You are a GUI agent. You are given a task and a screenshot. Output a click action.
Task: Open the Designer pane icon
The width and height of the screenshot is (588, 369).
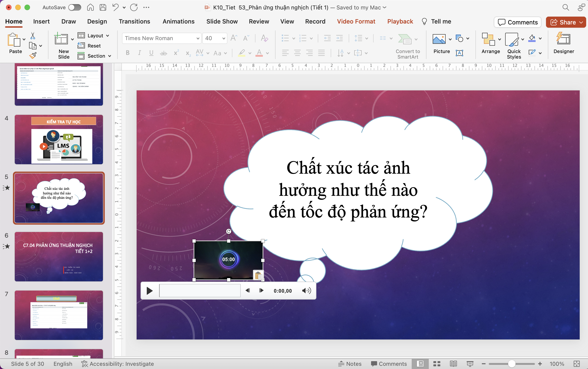[x=563, y=39]
